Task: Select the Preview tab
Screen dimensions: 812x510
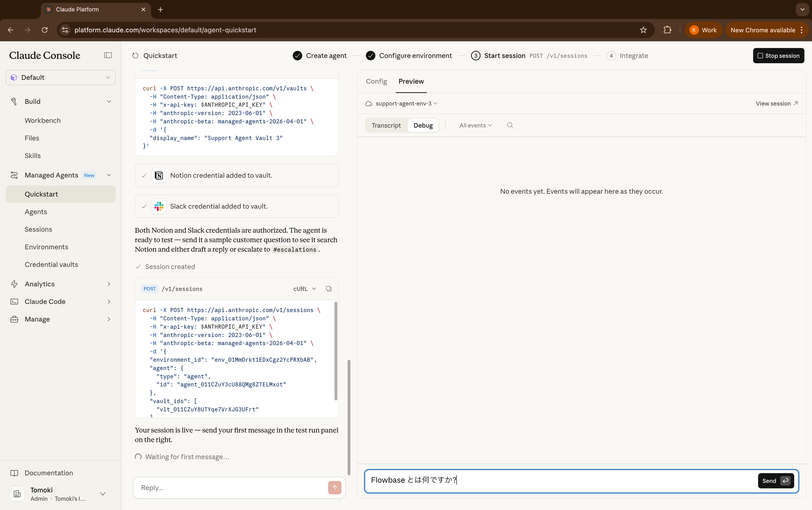Action: pos(411,81)
